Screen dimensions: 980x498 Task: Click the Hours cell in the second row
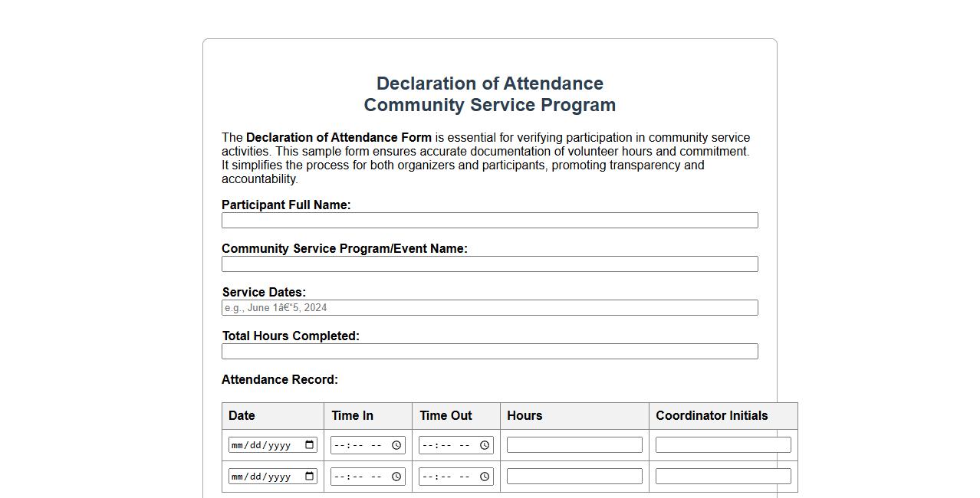[574, 476]
